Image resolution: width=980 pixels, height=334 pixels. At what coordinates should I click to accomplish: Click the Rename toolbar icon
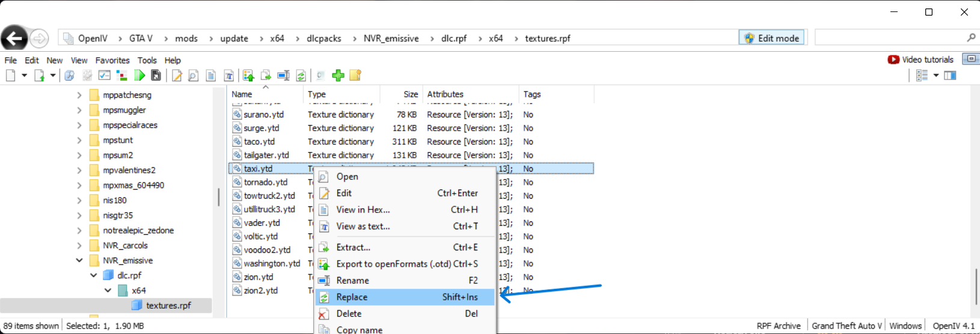click(x=283, y=75)
